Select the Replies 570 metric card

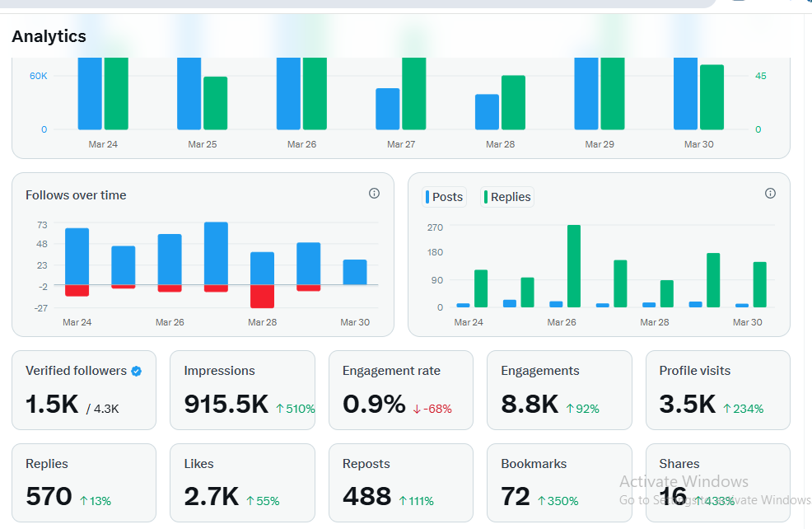(84, 482)
